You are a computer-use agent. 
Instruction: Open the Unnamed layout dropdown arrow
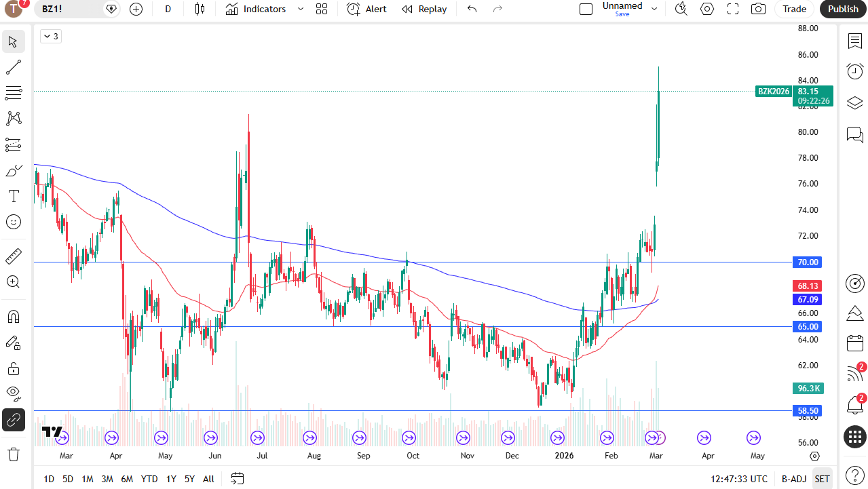pyautogui.click(x=654, y=9)
